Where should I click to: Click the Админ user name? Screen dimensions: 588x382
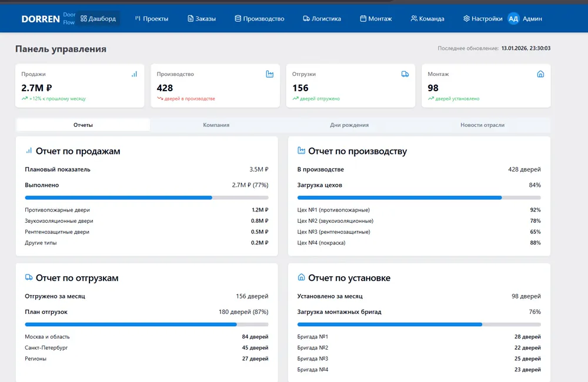point(533,18)
